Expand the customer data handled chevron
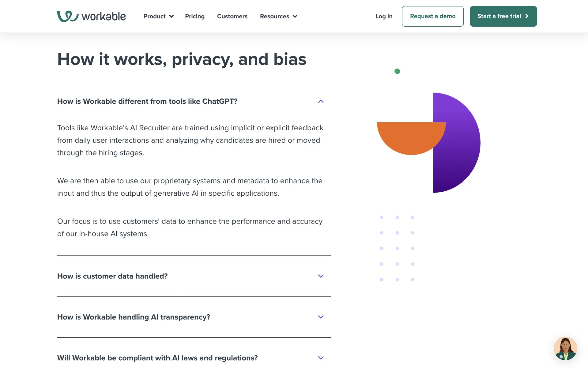 pos(321,276)
